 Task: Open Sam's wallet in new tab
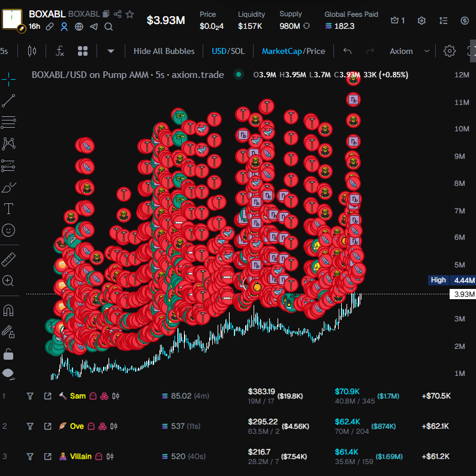coord(48,396)
